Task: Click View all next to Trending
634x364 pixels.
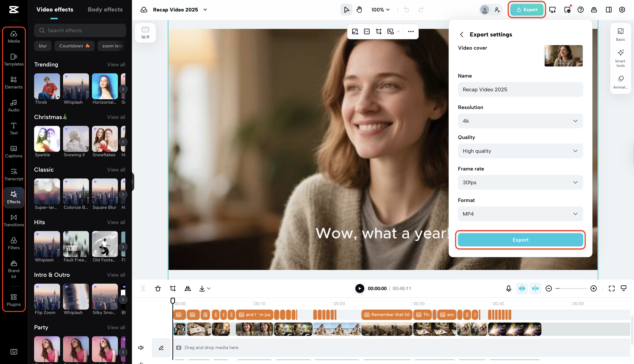Action: tap(116, 64)
